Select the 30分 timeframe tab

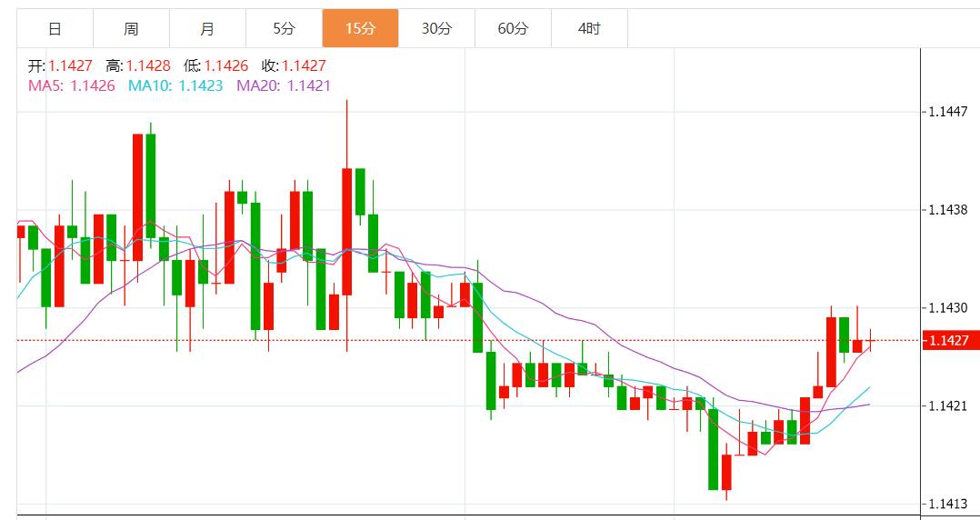[436, 29]
